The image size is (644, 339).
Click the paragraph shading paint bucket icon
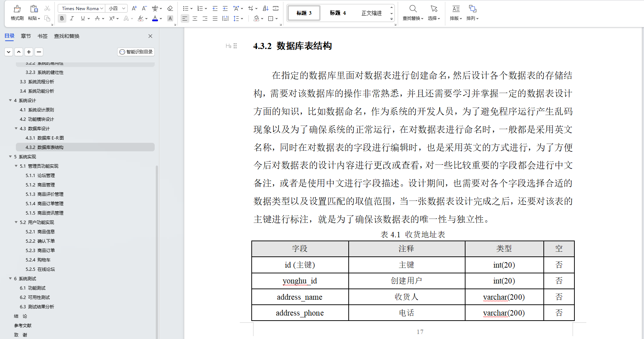(256, 18)
